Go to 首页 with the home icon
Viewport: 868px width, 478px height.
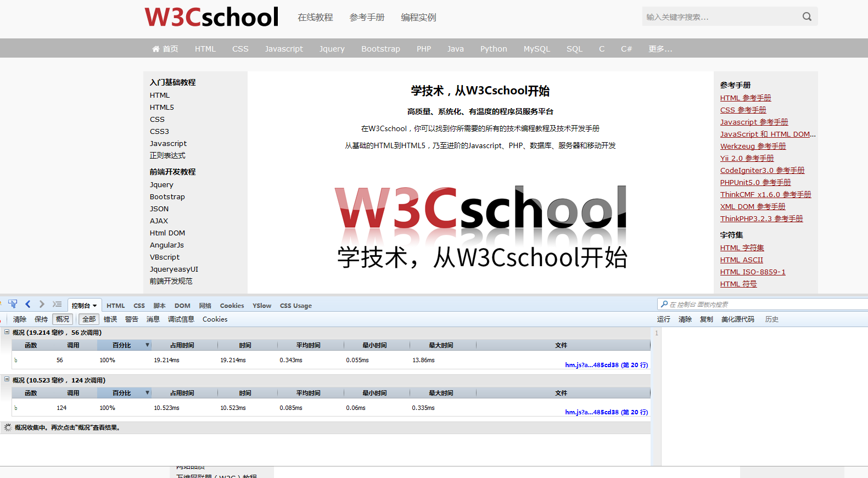[x=165, y=49]
